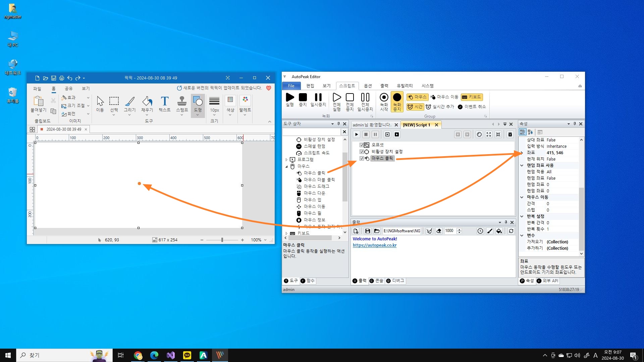The width and height of the screenshot is (644, 362).
Task: Toggle the 비활성 장치 설정 step checkbox
Action: [x=362, y=152]
